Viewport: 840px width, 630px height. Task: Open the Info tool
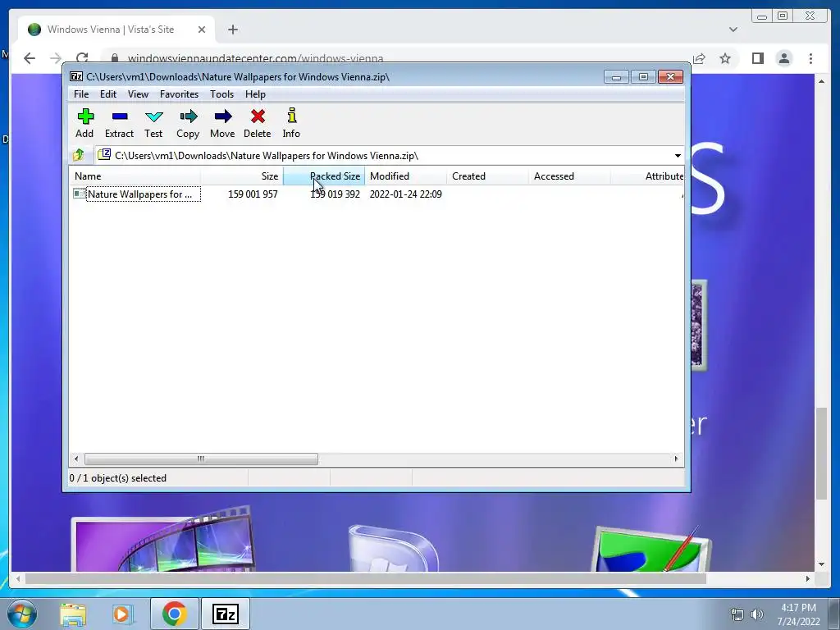(x=291, y=124)
